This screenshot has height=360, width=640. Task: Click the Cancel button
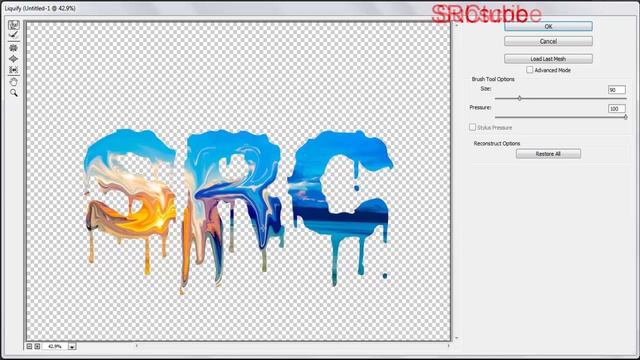pyautogui.click(x=548, y=41)
